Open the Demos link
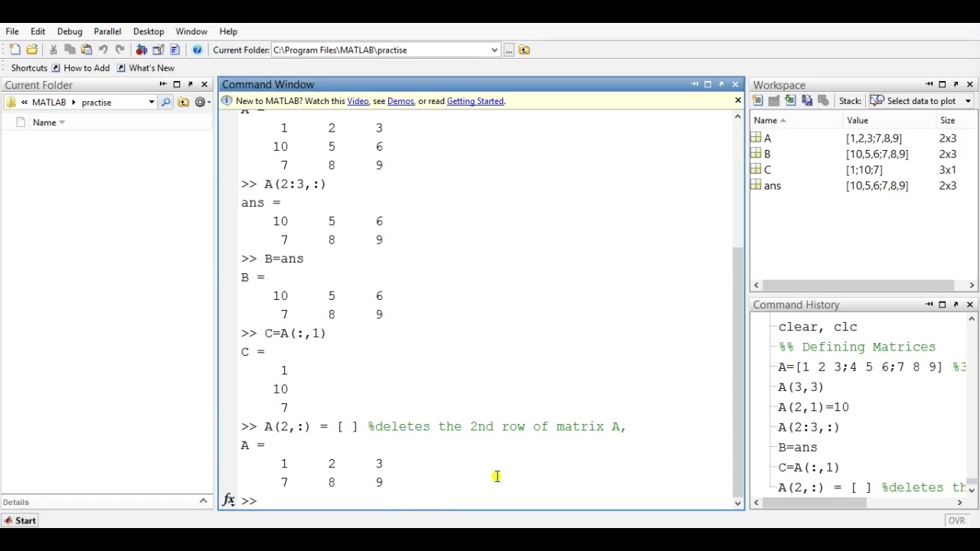 (400, 101)
